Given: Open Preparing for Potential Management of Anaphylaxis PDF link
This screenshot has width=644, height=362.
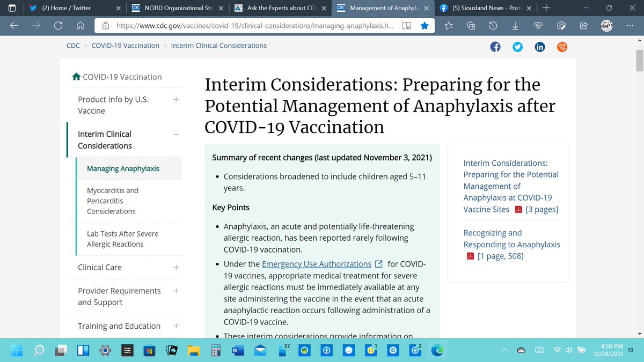Looking at the screenshot, I should click(x=511, y=186).
